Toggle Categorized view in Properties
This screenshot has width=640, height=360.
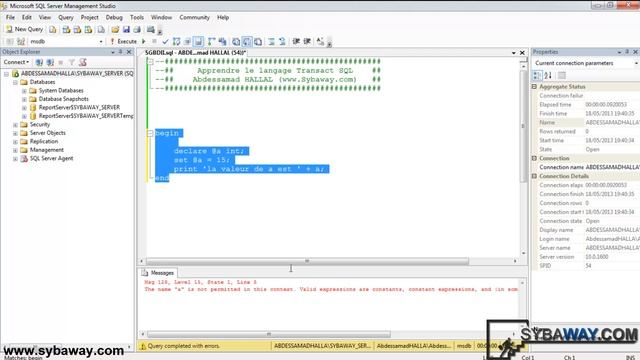(537, 75)
